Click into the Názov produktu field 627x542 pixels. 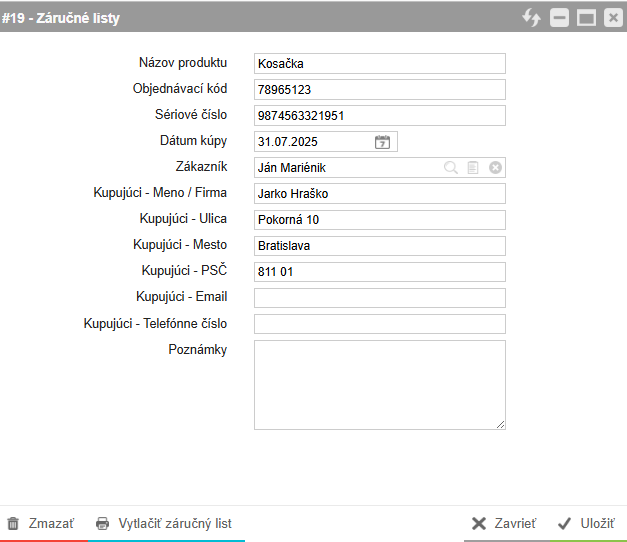[x=379, y=64]
